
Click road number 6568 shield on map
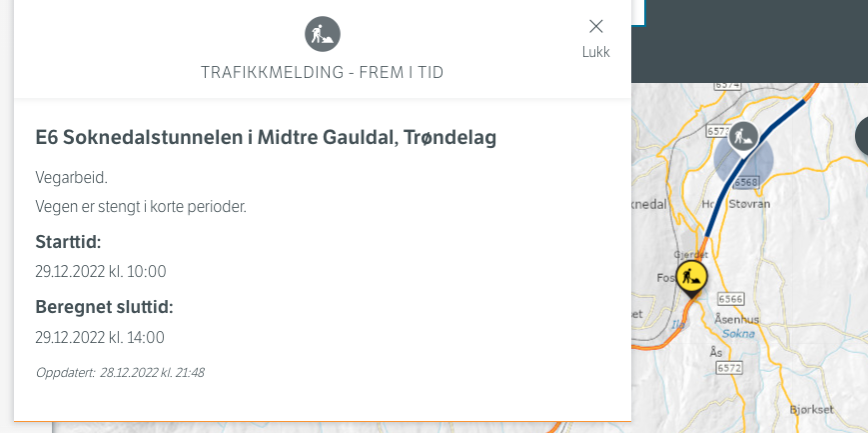(747, 181)
